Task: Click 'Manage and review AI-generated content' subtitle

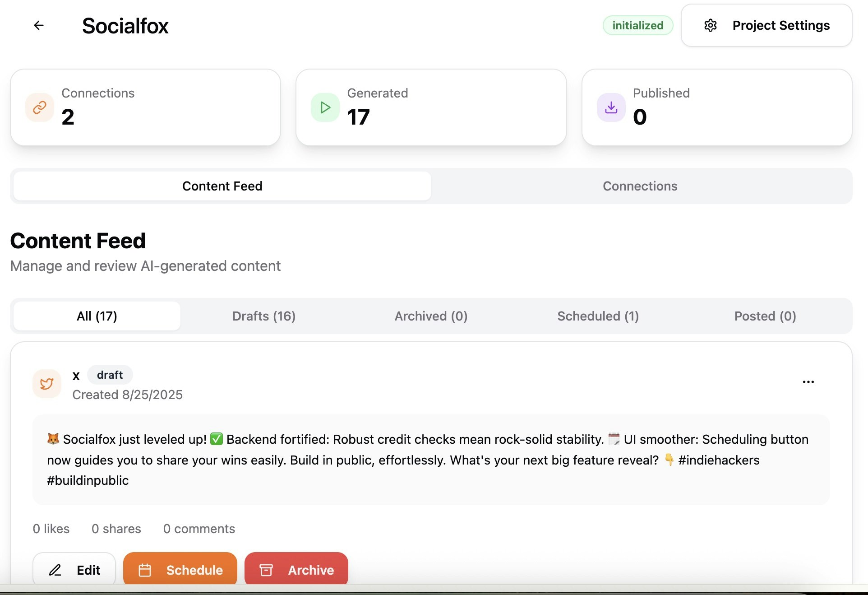Action: point(145,266)
